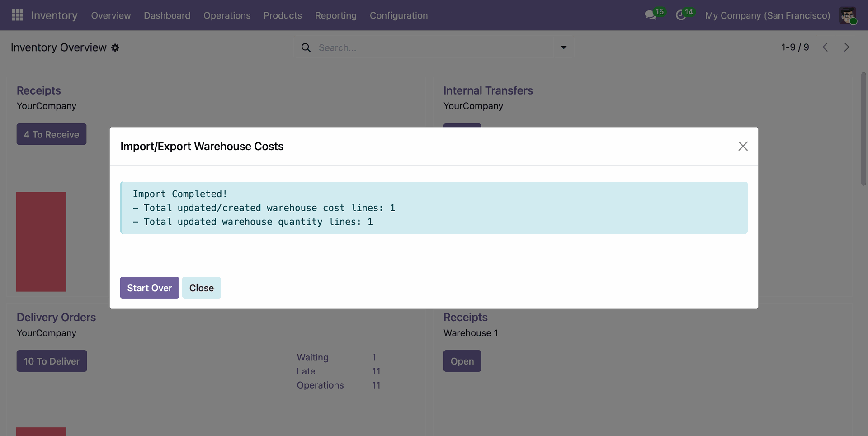Click the Operations count row
The image size is (868, 436).
pyautogui.click(x=339, y=385)
